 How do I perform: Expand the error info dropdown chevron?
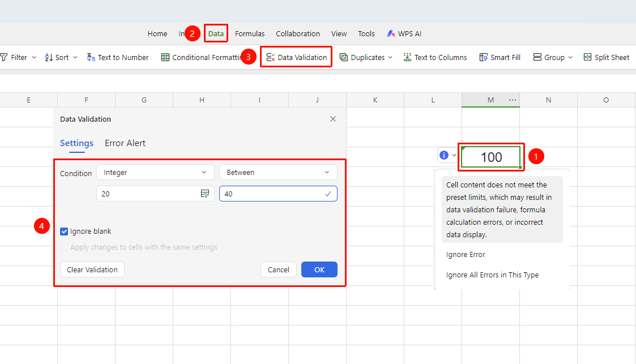point(454,155)
